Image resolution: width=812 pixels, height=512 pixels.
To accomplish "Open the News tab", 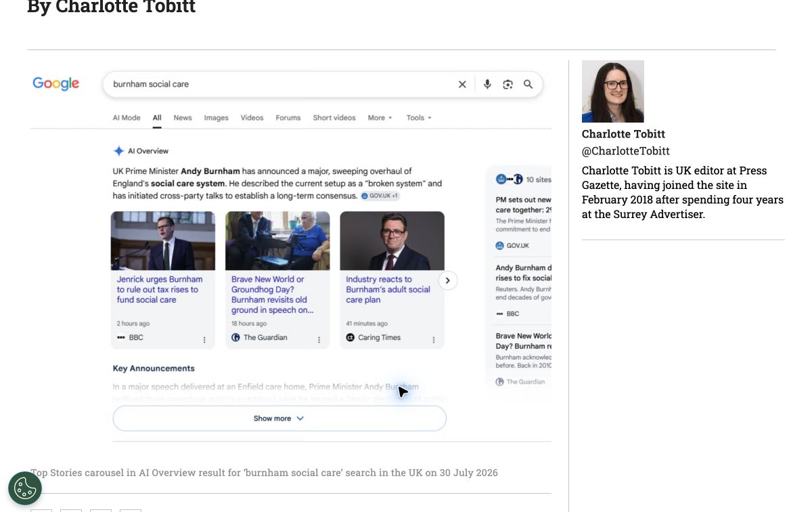I will (x=183, y=118).
